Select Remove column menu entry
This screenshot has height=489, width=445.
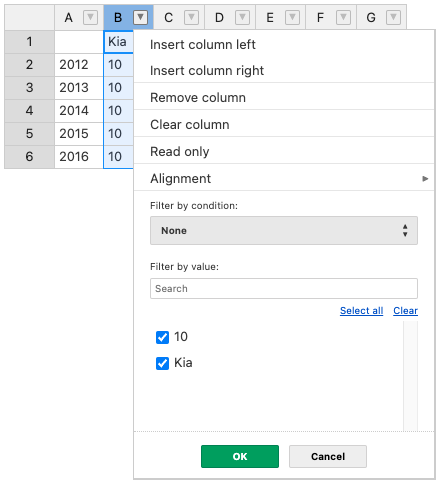(x=284, y=97)
